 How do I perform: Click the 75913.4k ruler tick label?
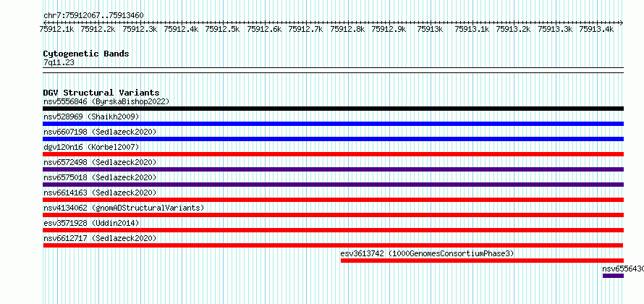coord(597,29)
